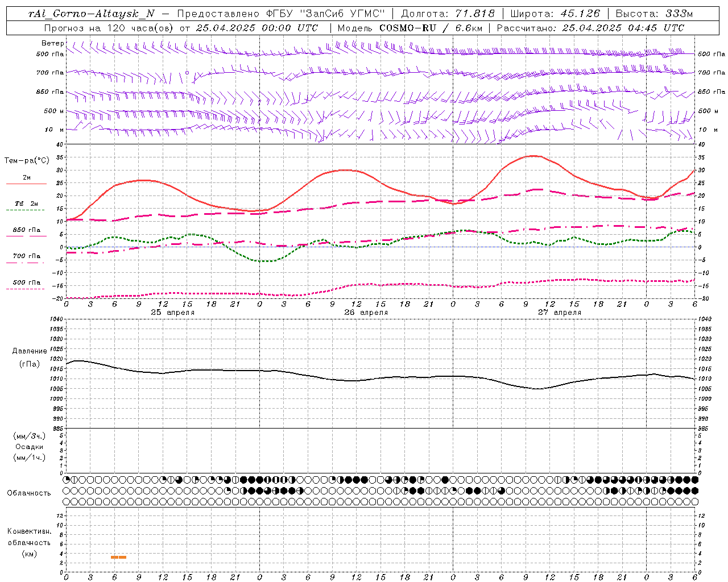Click the Тем-ра(°C) panel label
Image resolution: width=728 pixels, height=582 pixels.
click(27, 161)
